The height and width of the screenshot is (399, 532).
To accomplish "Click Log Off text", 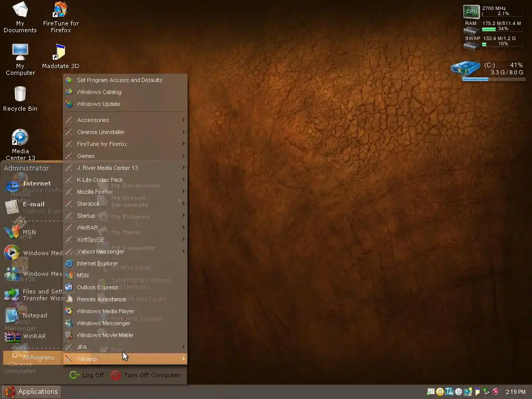I will click(94, 375).
